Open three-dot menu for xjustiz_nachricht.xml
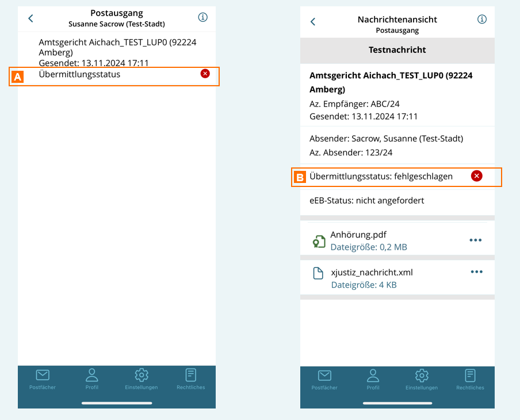This screenshot has width=520, height=420. pyautogui.click(x=476, y=272)
